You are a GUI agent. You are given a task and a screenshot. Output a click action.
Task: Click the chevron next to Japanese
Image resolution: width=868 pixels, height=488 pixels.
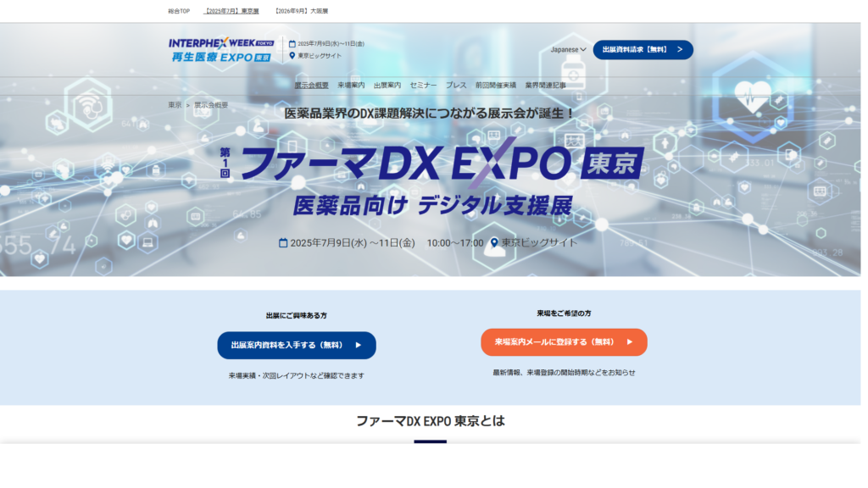pos(583,50)
